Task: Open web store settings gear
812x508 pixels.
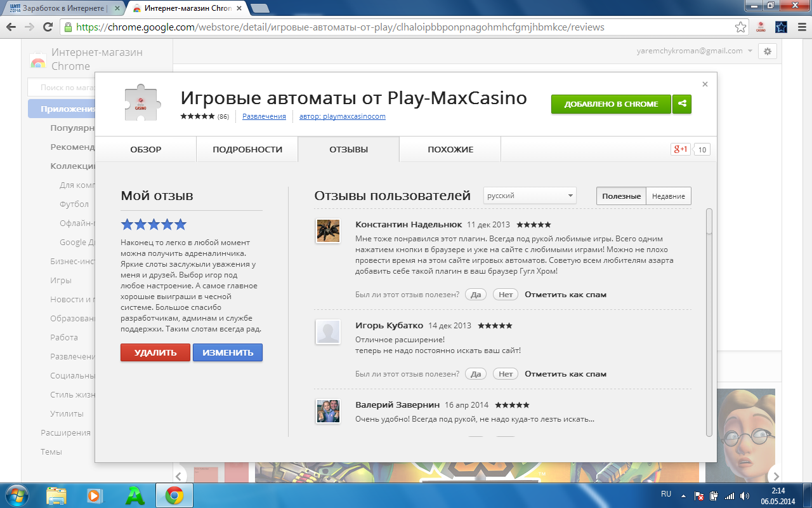Action: (768, 51)
